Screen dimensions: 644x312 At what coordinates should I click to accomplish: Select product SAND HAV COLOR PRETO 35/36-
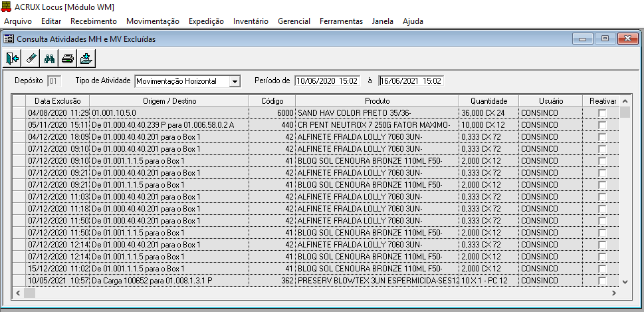(377, 112)
